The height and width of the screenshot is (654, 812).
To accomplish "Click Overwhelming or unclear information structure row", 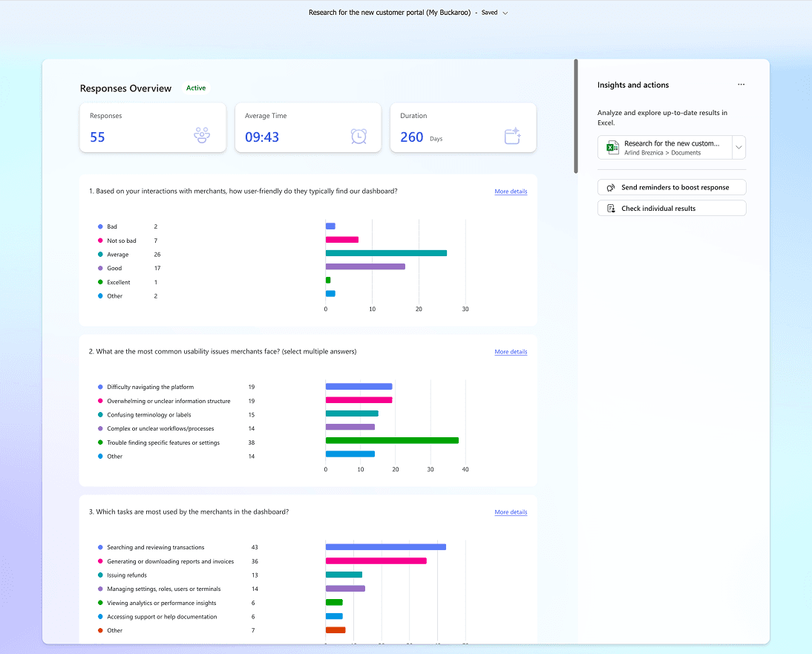I will pyautogui.click(x=176, y=401).
